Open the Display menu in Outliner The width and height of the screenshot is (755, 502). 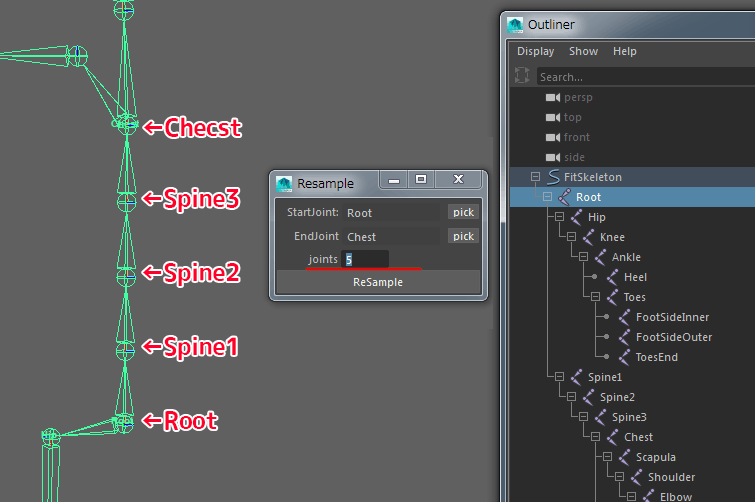[535, 51]
